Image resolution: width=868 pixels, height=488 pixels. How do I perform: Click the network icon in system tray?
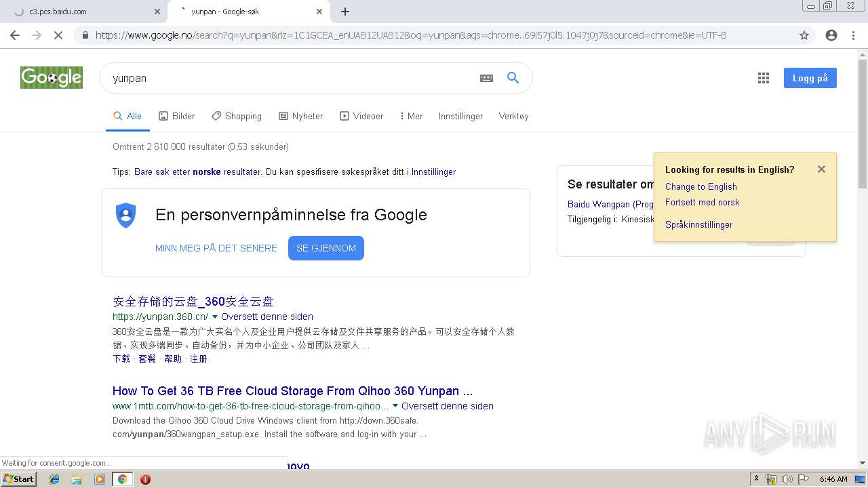coord(771,479)
